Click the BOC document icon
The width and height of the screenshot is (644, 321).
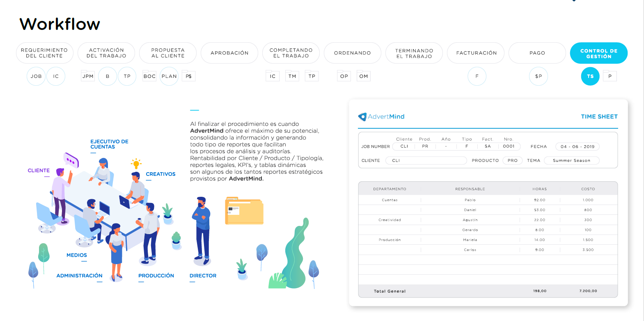coord(149,76)
